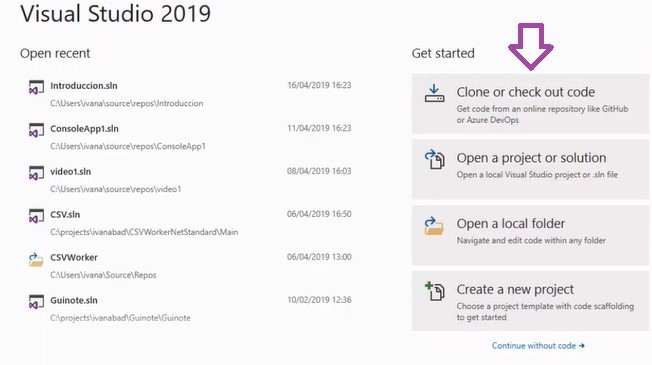
Task: Click path C:\Users\ivana\source\repos\Introduccion
Action: [x=127, y=103]
